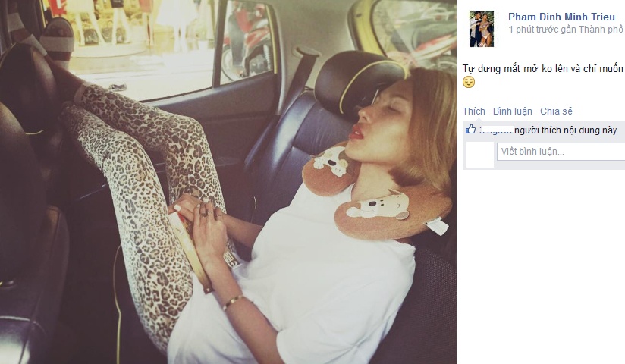
Task: Click the Chia sẻ share link
Action: 556,111
